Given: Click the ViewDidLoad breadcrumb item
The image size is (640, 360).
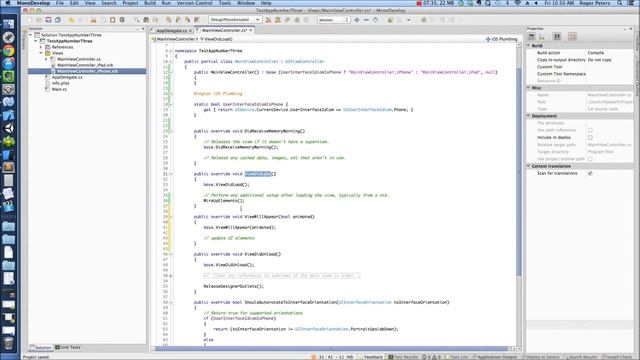Looking at the screenshot, I should coord(217,39).
